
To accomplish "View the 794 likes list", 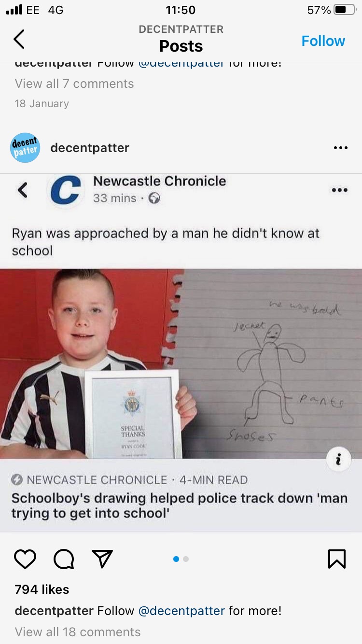I will [x=42, y=589].
